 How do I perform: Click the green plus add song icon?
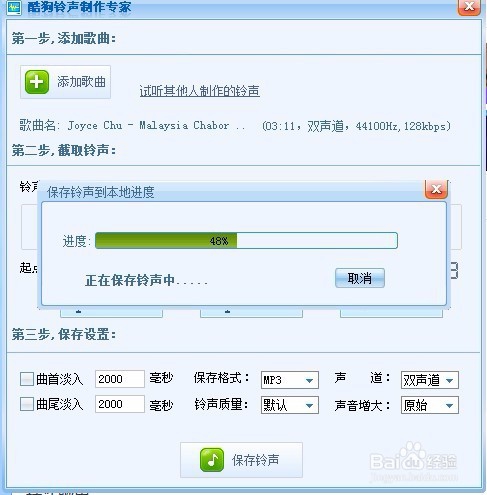pyautogui.click(x=37, y=82)
